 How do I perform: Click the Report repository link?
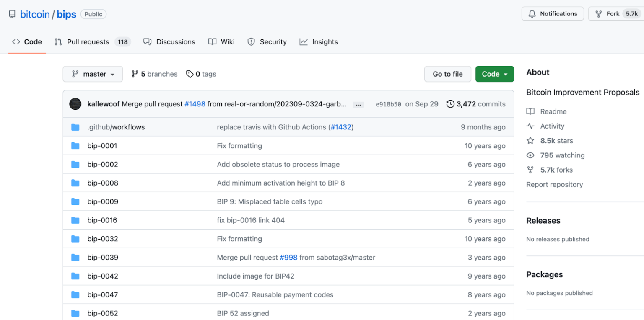click(554, 184)
